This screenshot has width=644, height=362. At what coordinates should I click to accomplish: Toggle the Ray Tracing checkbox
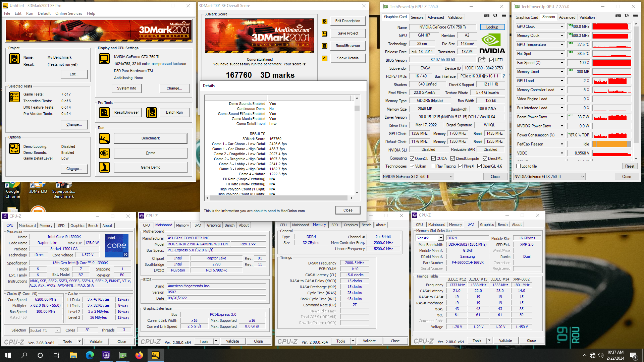[433, 166]
